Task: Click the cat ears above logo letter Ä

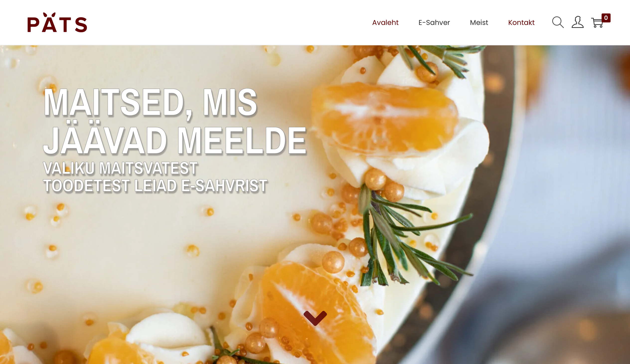Action: click(49, 14)
